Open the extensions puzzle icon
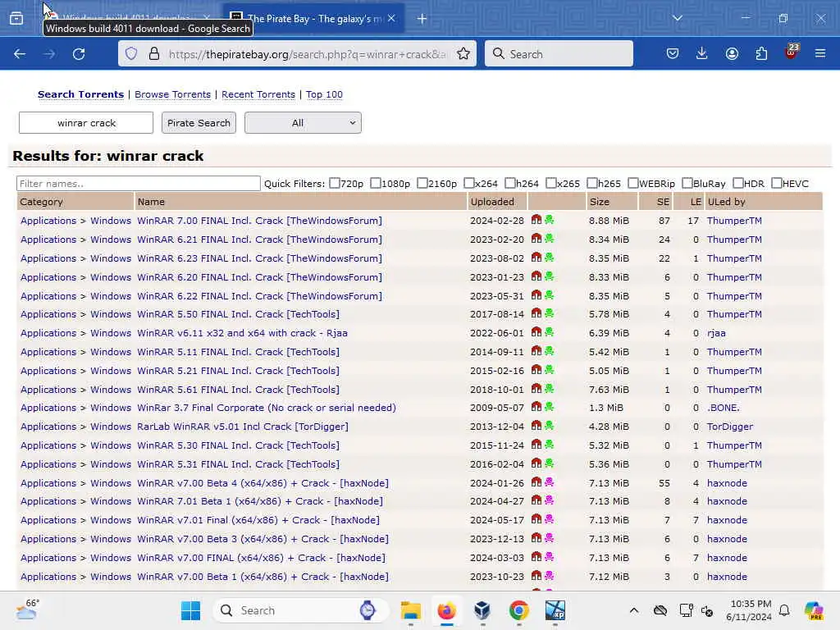 [761, 53]
